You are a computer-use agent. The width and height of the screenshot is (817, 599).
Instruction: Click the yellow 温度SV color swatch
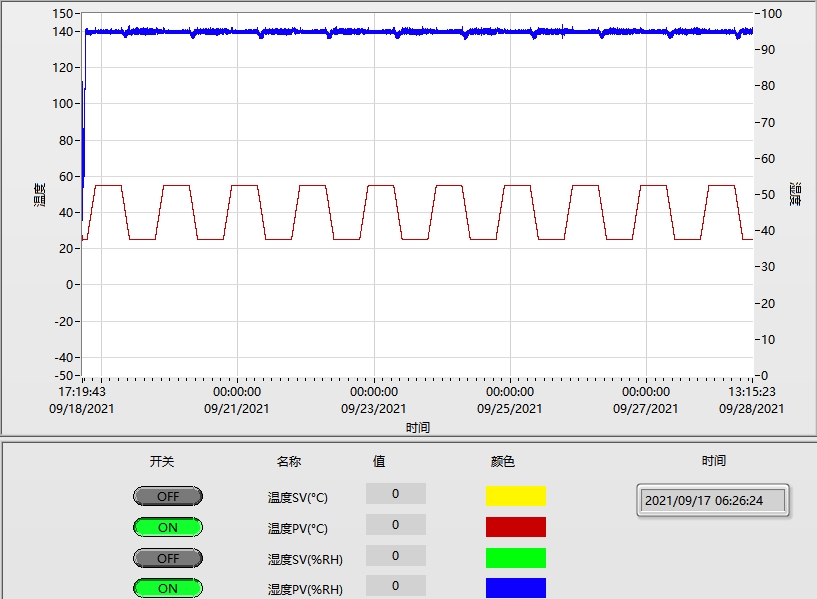(515, 496)
